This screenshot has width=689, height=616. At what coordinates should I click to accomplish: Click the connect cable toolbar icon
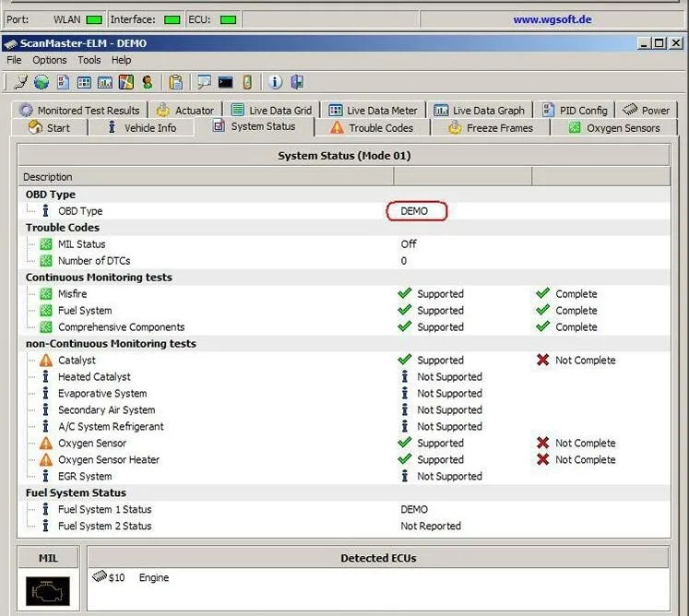20,82
